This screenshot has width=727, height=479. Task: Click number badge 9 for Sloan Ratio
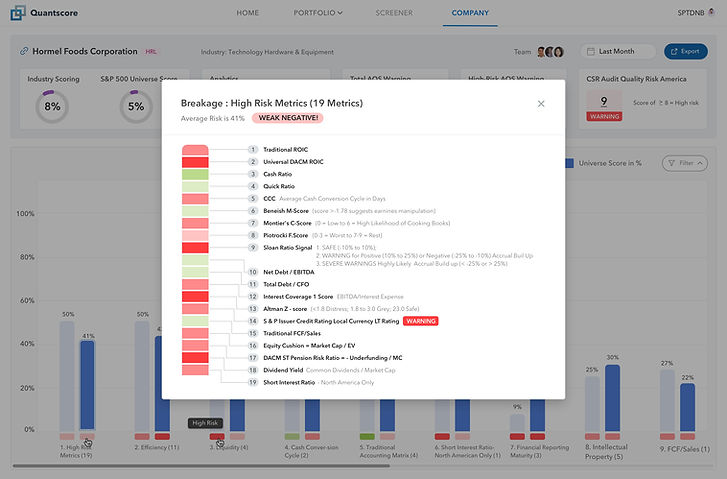(253, 248)
